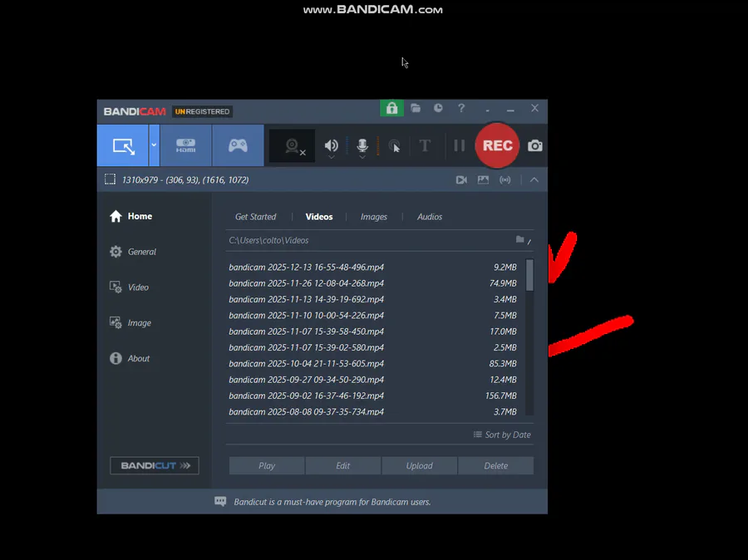The image size is (748, 560).
Task: Switch to the Audios tab
Action: click(430, 217)
